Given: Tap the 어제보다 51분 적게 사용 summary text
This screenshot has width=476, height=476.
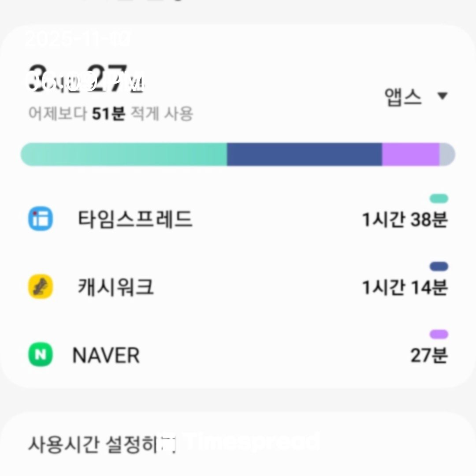Looking at the screenshot, I should [111, 114].
